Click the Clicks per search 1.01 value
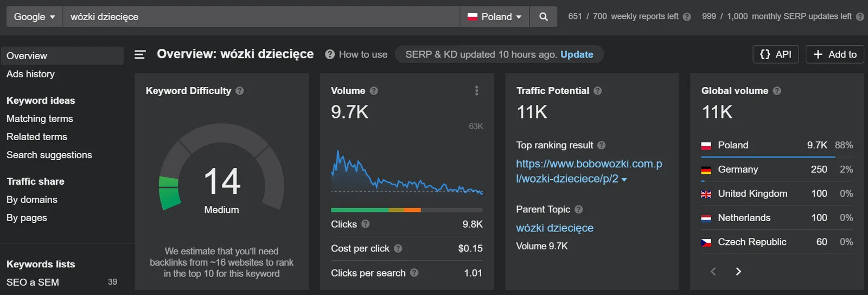 pyautogui.click(x=473, y=273)
